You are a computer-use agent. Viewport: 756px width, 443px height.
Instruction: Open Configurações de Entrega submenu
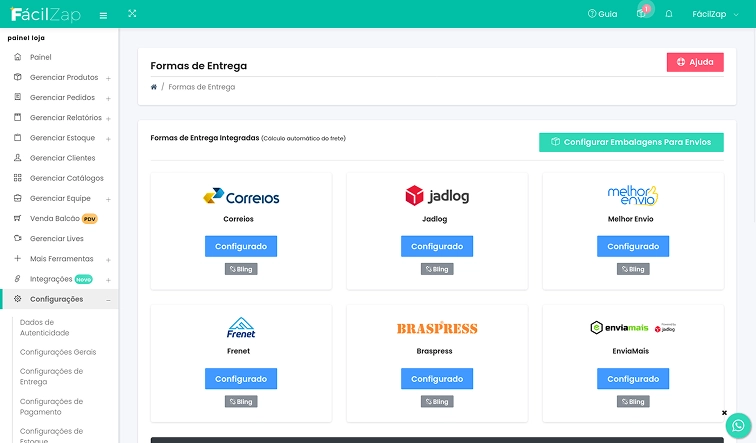click(51, 376)
